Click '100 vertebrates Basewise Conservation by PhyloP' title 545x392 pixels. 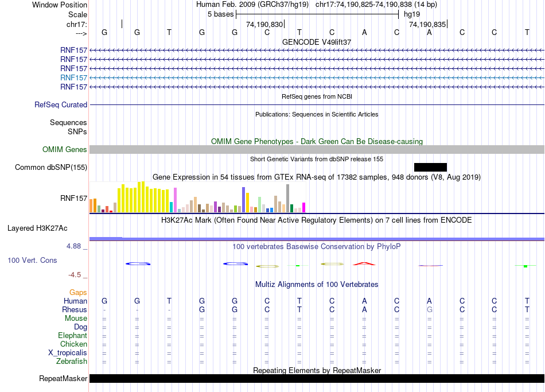coord(317,247)
